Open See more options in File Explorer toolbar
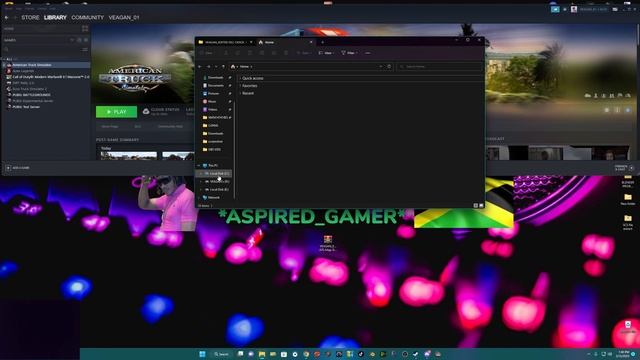 click(368, 53)
